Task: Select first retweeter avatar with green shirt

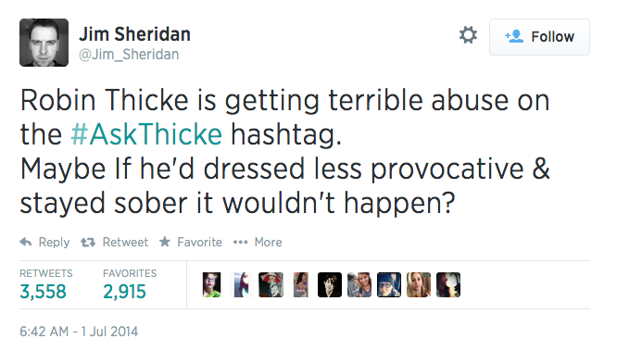Action: pyautogui.click(x=212, y=284)
